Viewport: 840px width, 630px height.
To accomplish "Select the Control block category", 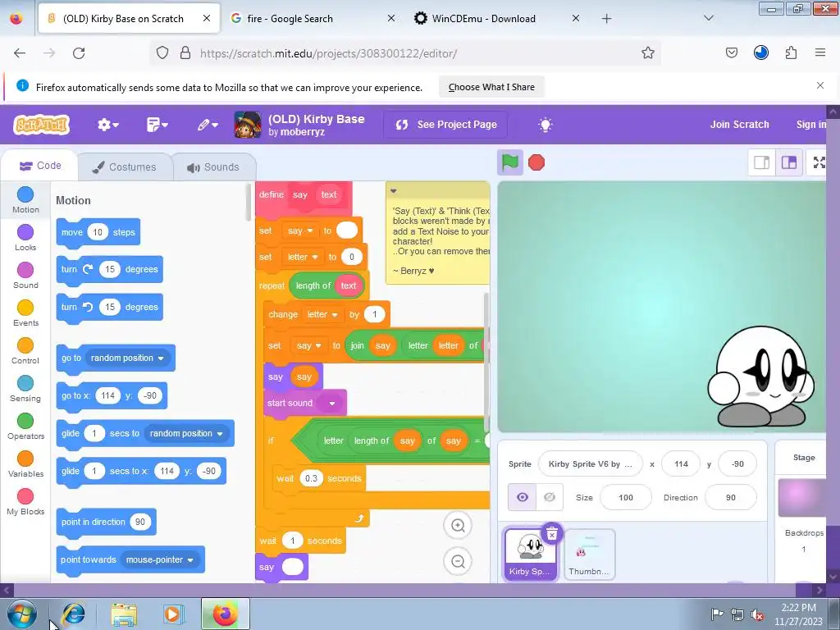I will pos(25,351).
